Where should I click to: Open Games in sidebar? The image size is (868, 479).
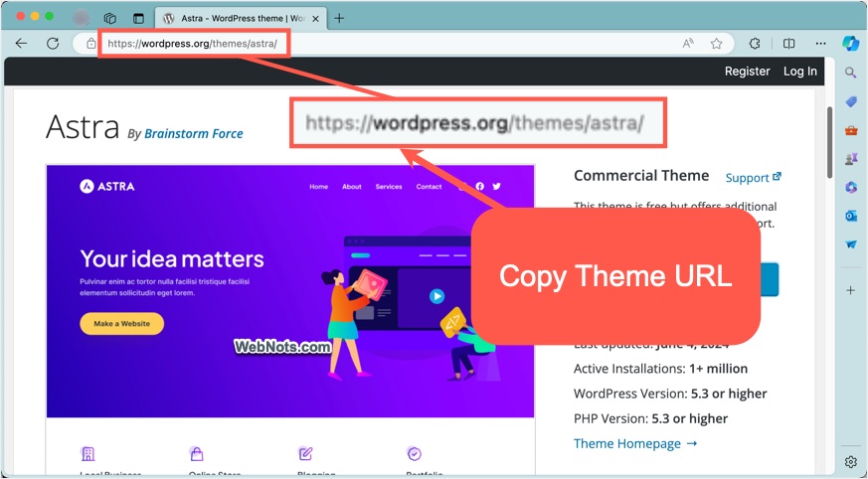851,159
